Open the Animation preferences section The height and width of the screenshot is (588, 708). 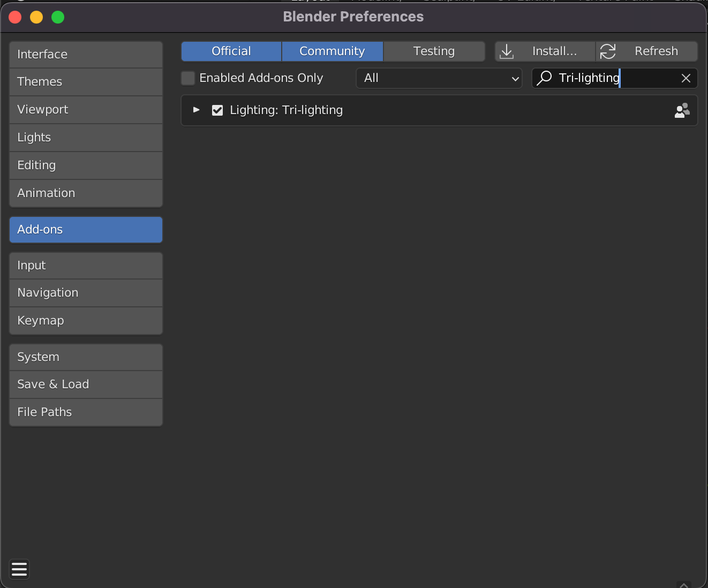click(x=86, y=193)
